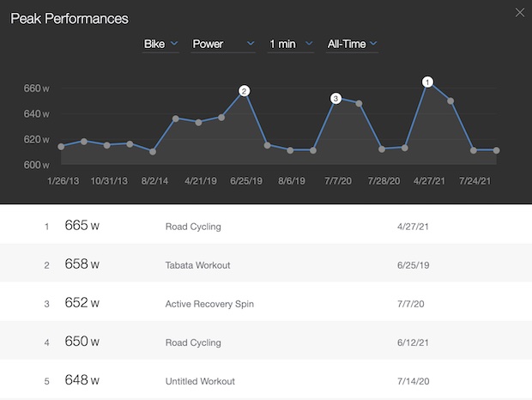Open the Active Recovery Spin entry

tap(209, 304)
